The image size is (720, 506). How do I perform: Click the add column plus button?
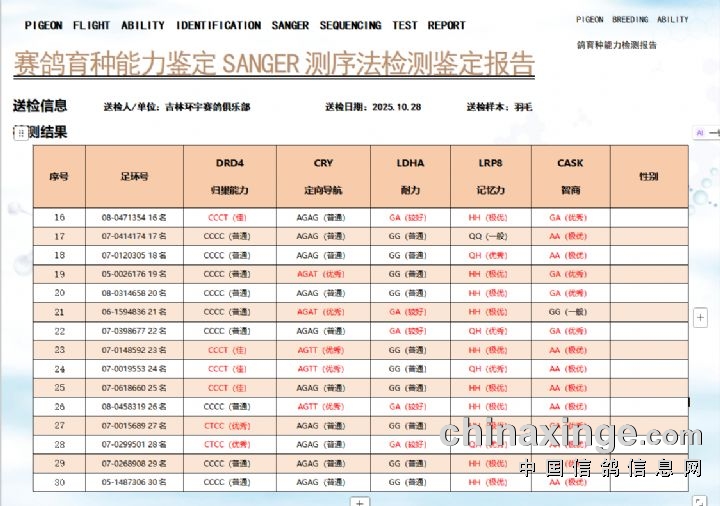(x=701, y=317)
